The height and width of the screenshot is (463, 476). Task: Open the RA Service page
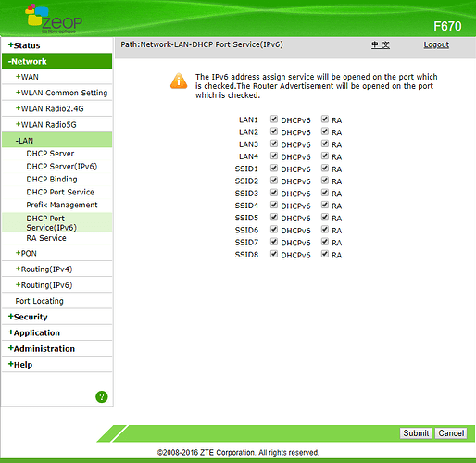click(x=46, y=238)
